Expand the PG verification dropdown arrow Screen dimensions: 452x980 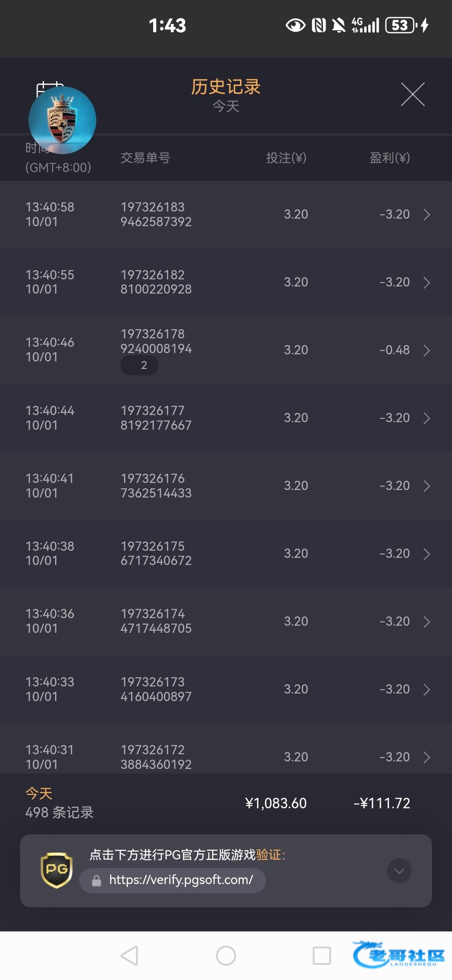click(x=399, y=871)
